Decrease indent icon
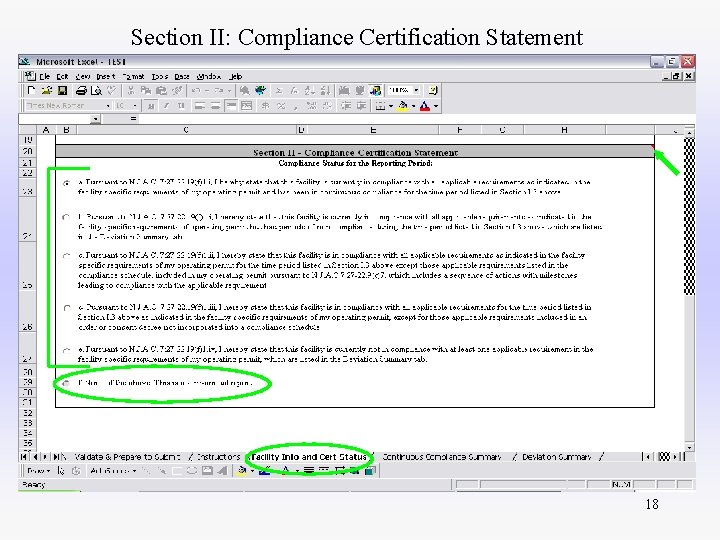Image resolution: width=720 pixels, height=540 pixels. coord(346,106)
